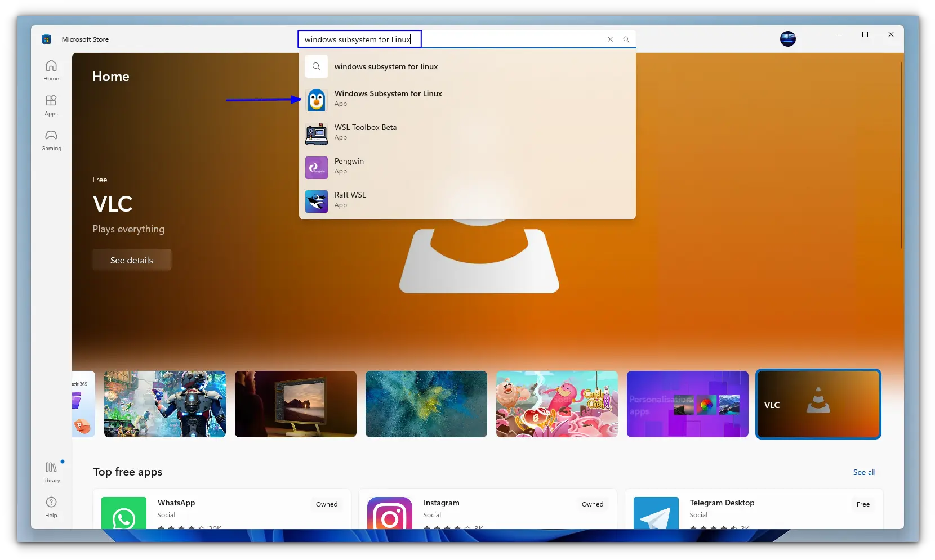Open Help in the sidebar
The width and height of the screenshot is (935, 560).
pyautogui.click(x=51, y=507)
